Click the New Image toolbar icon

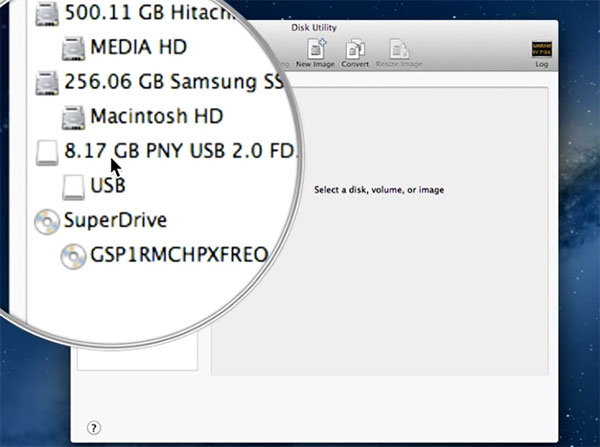pyautogui.click(x=316, y=49)
